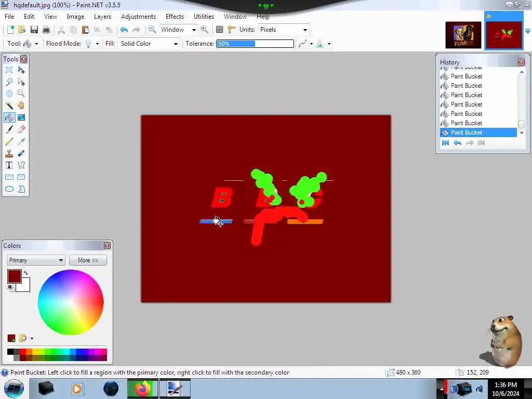Open the Image menu
The height and width of the screenshot is (399, 532).
pos(75,16)
